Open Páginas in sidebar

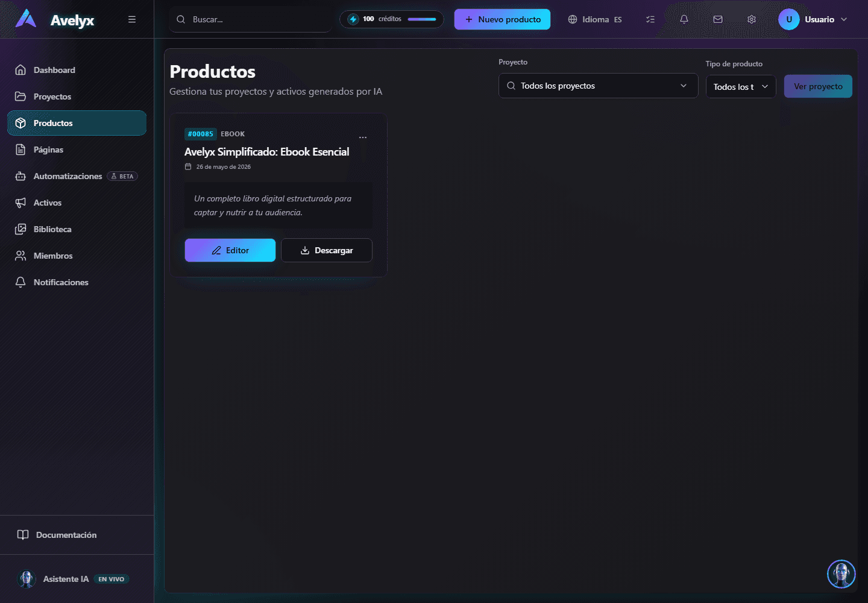point(77,150)
